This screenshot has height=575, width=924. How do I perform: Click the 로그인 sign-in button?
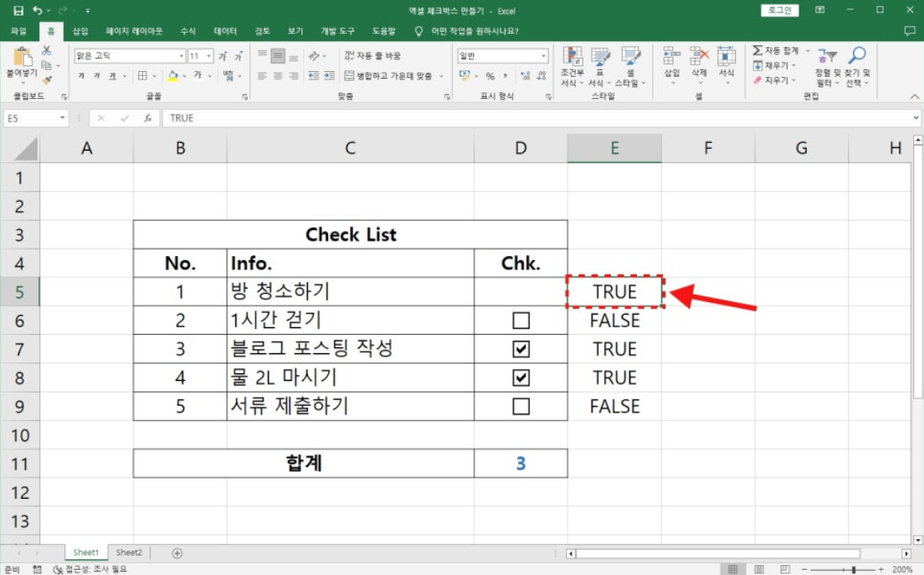(x=780, y=11)
